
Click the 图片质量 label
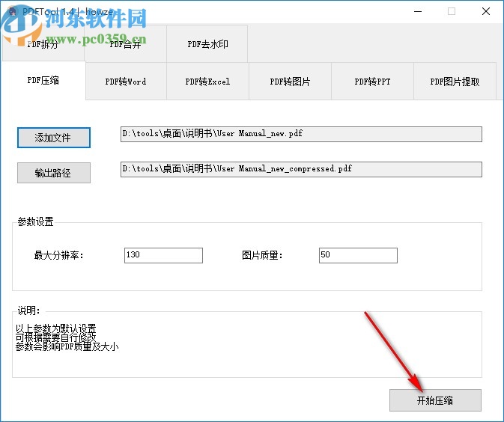coord(262,255)
